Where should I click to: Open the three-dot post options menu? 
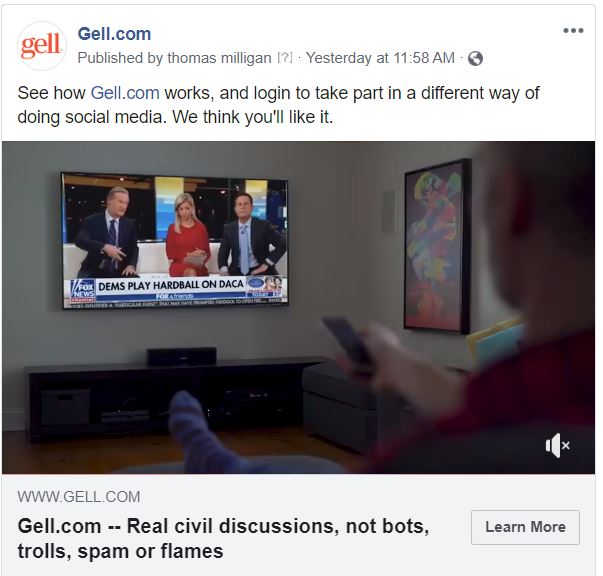[573, 30]
